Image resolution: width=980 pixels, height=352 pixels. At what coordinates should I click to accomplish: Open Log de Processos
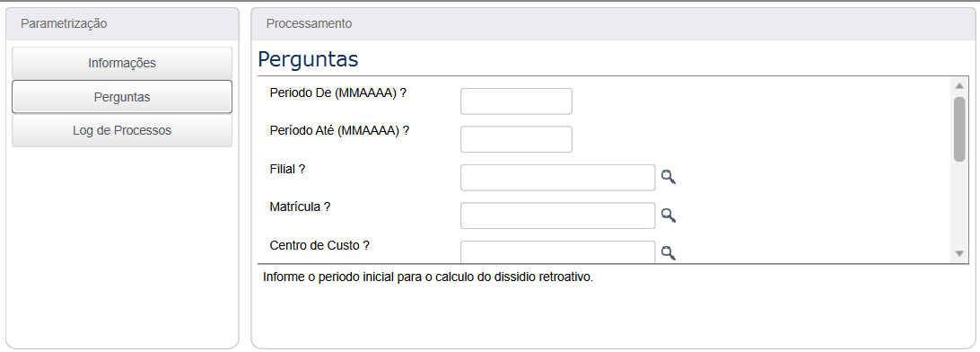point(122,131)
